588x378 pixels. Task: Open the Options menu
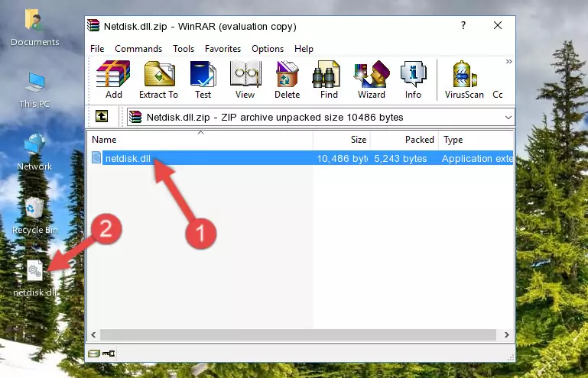[x=268, y=49]
